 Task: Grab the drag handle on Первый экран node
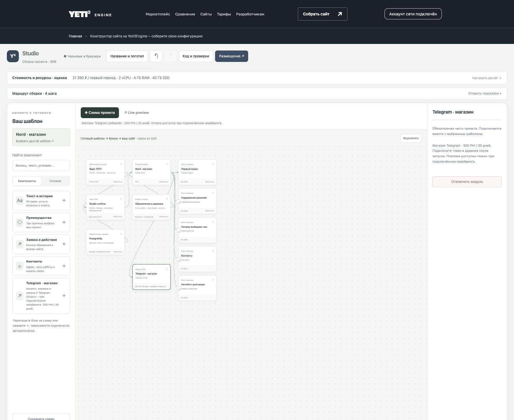pos(213,164)
